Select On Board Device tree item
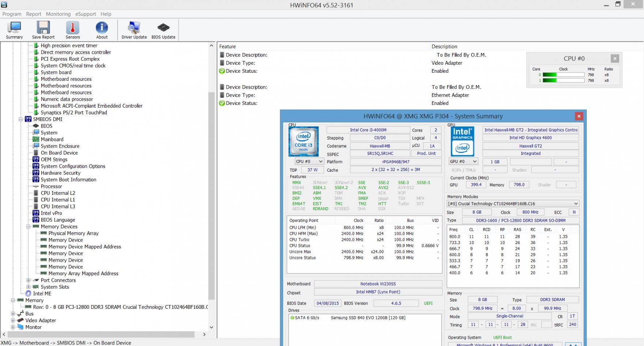 click(x=59, y=153)
